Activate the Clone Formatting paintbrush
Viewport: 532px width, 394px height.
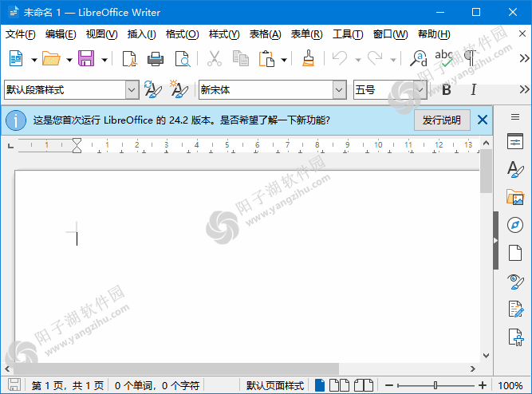coord(308,58)
